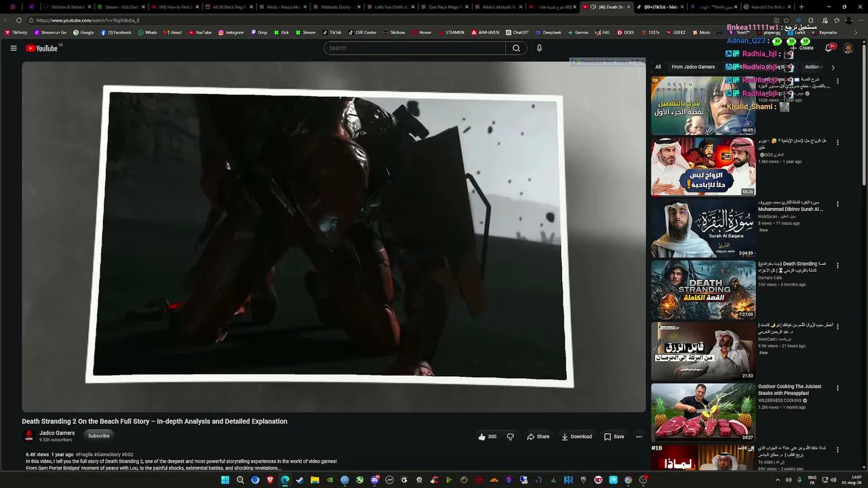This screenshot has width=868, height=488.
Task: Switch to the Mods - Nexus browser tab
Action: [282, 7]
